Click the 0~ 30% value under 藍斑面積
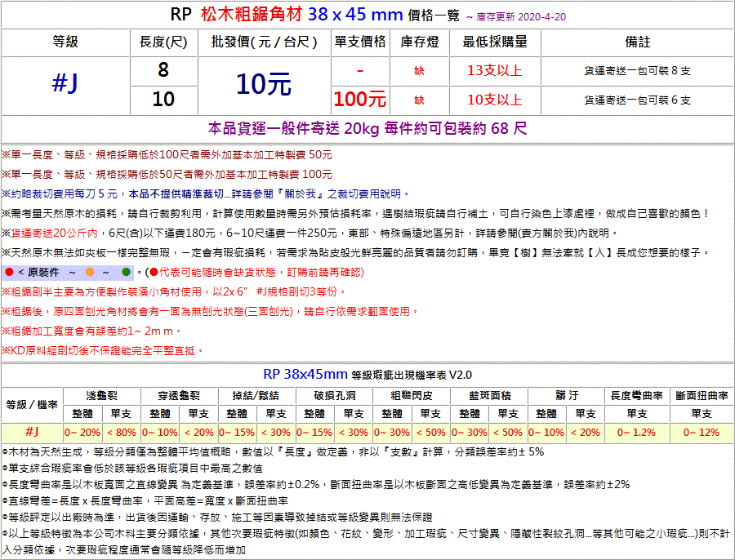The image size is (735, 560). pyautogui.click(x=470, y=433)
